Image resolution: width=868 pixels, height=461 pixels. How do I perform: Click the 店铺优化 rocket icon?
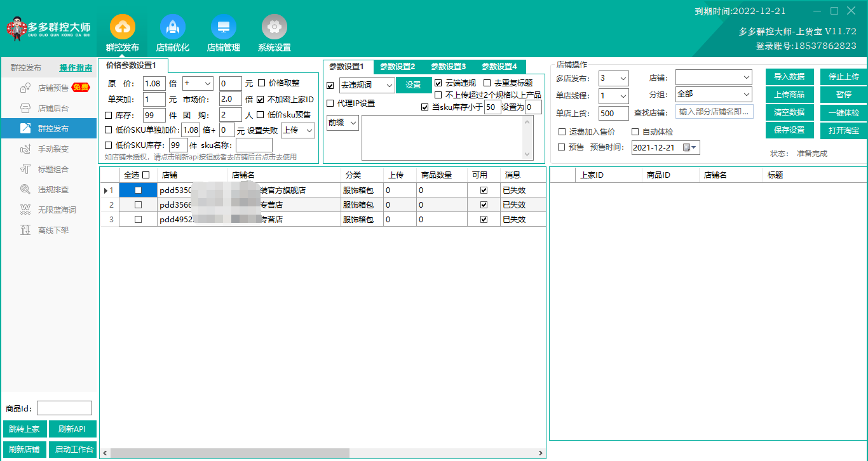pyautogui.click(x=172, y=27)
